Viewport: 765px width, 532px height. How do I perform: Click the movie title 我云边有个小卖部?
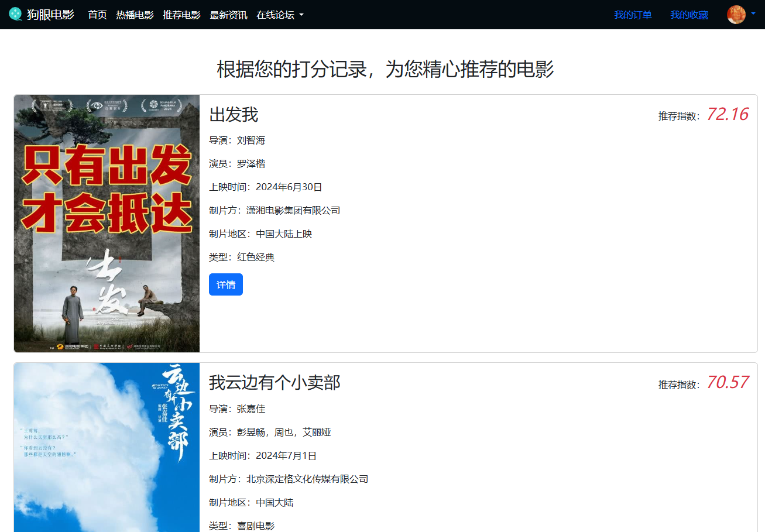[x=275, y=383]
